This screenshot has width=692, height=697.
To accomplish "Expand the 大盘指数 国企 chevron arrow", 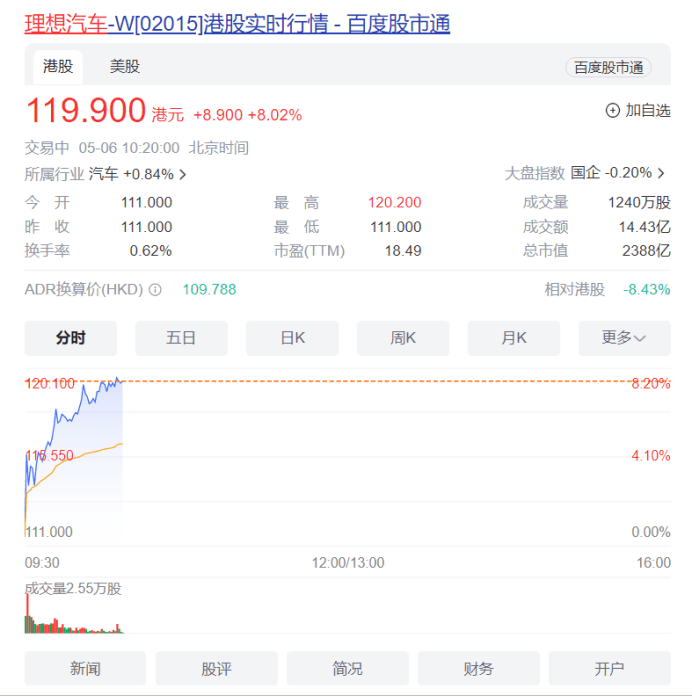I will tap(661, 173).
